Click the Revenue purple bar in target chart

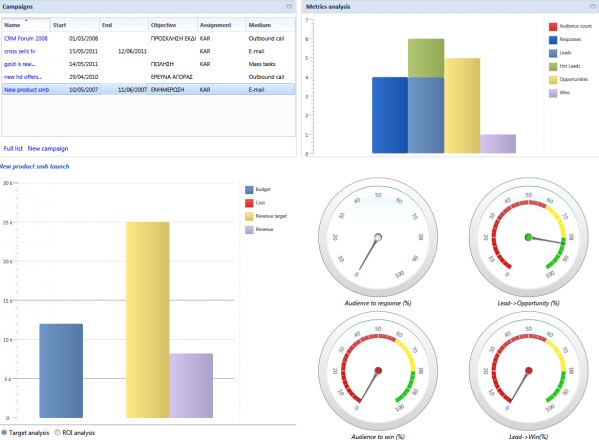pos(191,386)
